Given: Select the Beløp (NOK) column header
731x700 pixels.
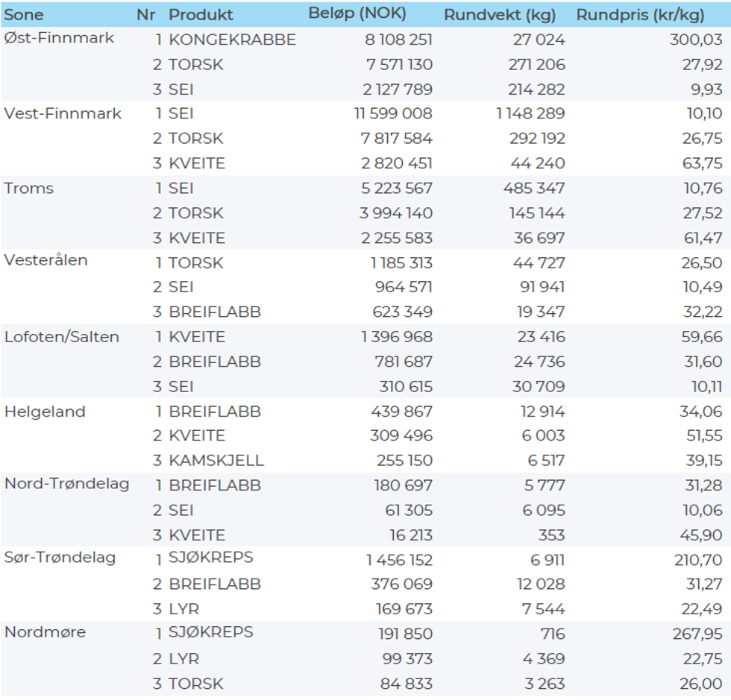Looking at the screenshot, I should point(357,13).
